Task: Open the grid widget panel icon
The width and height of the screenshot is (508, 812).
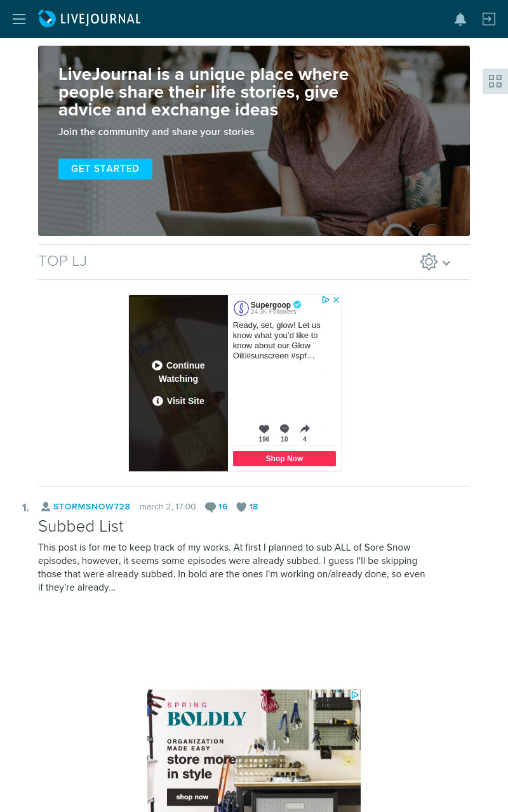Action: coord(495,81)
